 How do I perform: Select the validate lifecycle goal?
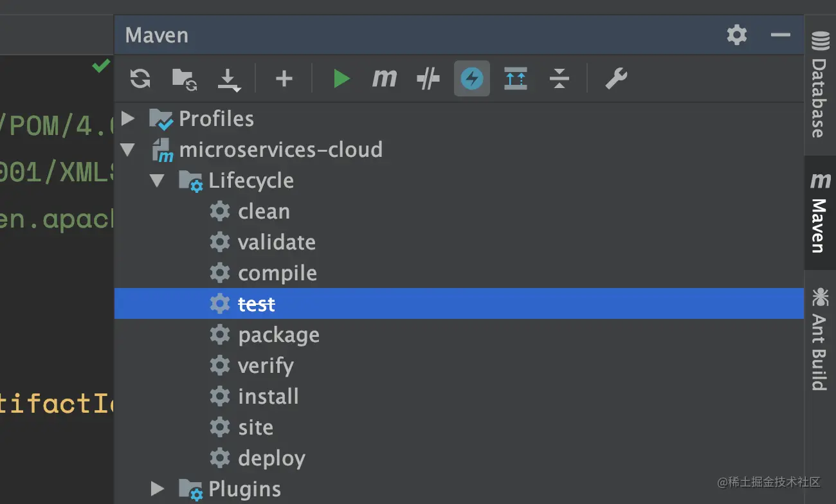[x=277, y=242]
